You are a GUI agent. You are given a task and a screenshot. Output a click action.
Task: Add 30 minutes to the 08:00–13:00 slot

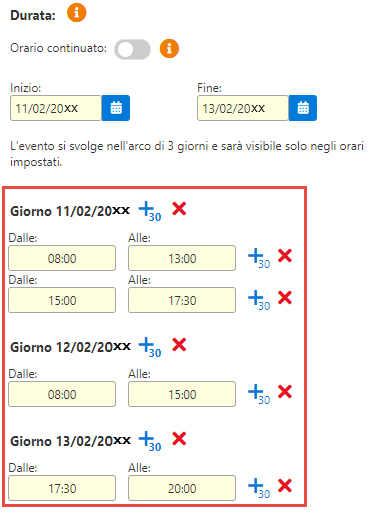pyautogui.click(x=259, y=258)
